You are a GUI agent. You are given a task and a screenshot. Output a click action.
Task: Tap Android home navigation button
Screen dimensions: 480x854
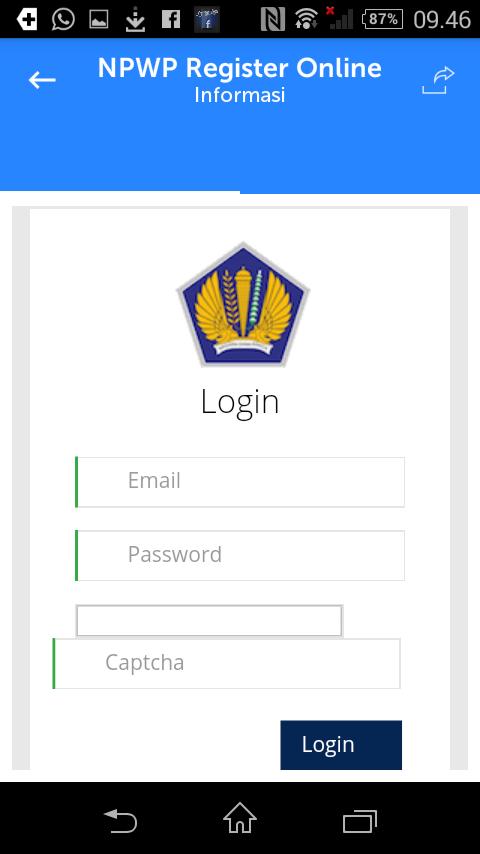[x=240, y=818]
